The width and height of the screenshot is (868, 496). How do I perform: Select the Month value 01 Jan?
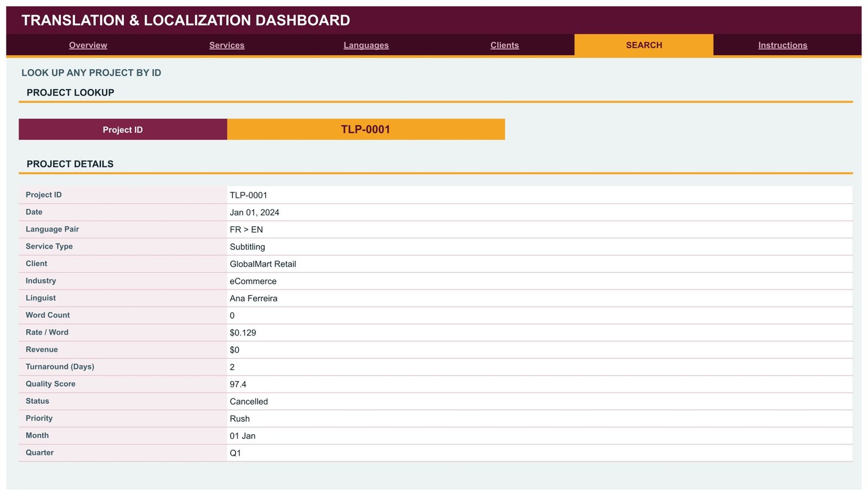pos(242,436)
